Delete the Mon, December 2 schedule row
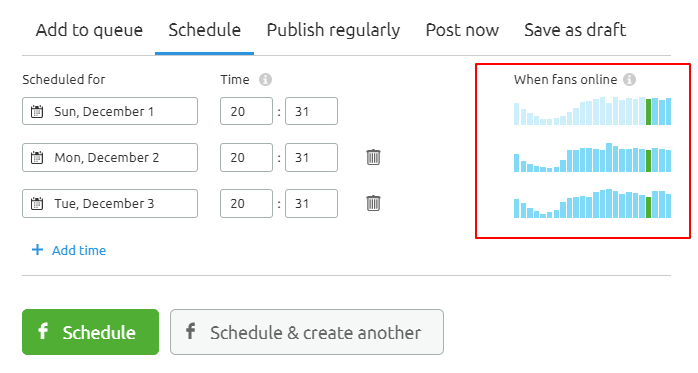The image size is (698, 373). [373, 157]
